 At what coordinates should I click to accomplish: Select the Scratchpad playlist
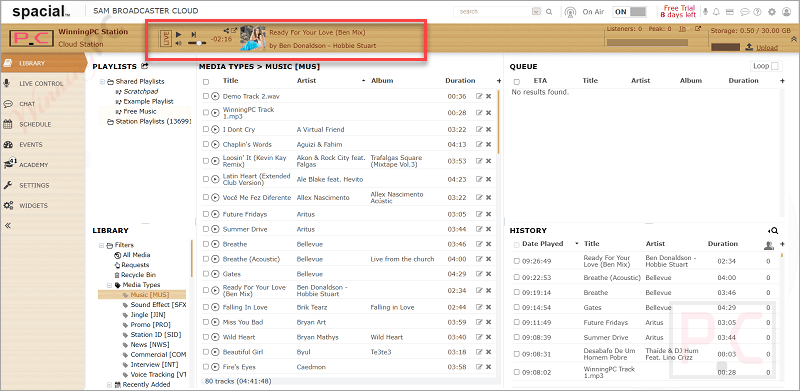(x=141, y=91)
